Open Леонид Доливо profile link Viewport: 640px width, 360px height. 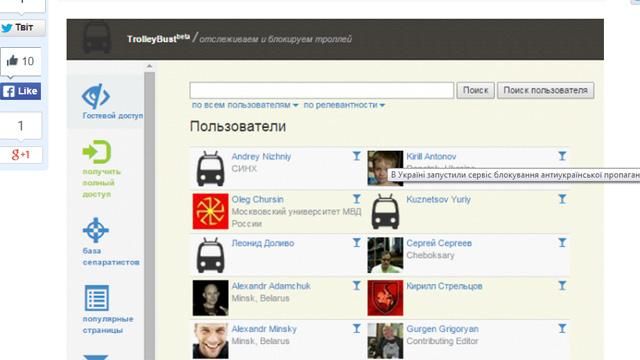263,243
